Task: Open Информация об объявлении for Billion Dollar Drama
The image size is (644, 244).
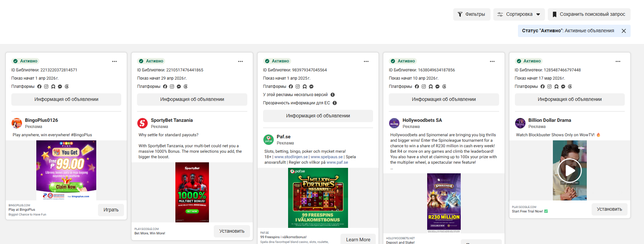Action: 570,100
